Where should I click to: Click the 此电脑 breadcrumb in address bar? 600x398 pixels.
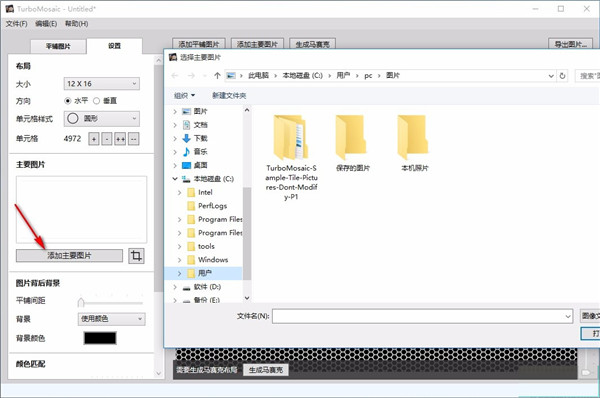pos(258,76)
